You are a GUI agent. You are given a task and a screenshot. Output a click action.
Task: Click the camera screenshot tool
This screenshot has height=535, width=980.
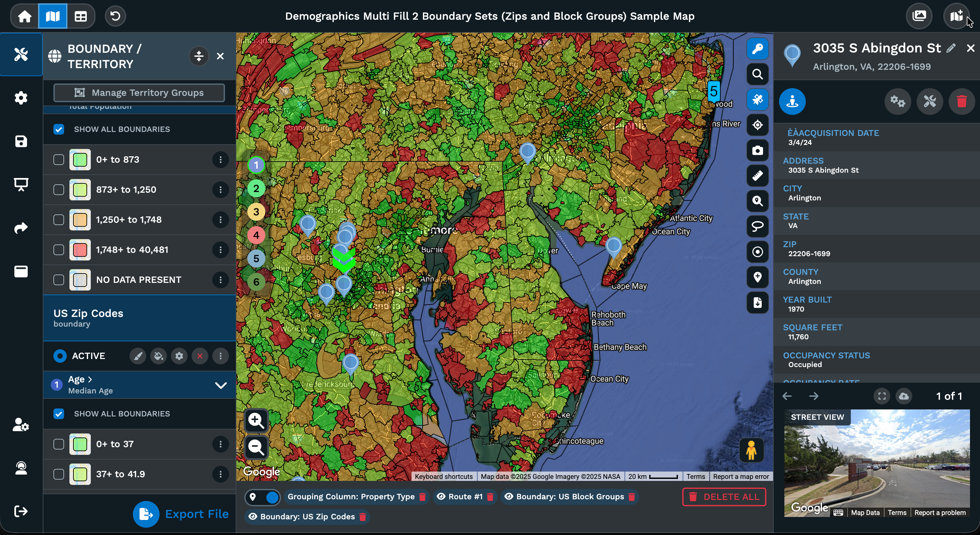pos(757,151)
